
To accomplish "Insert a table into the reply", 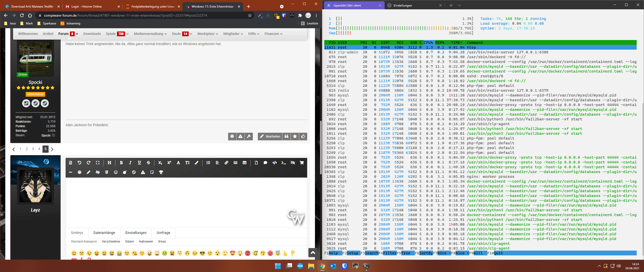I will click(245, 163).
